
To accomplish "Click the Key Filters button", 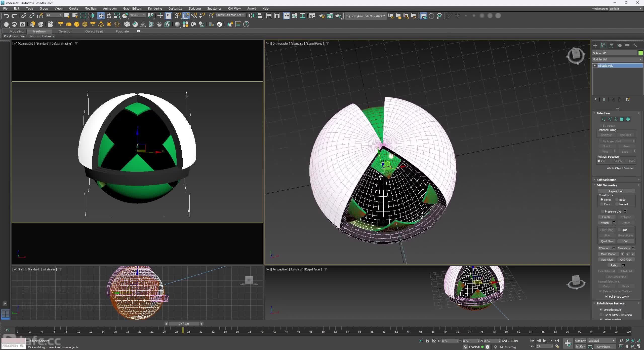I will pyautogui.click(x=605, y=347).
